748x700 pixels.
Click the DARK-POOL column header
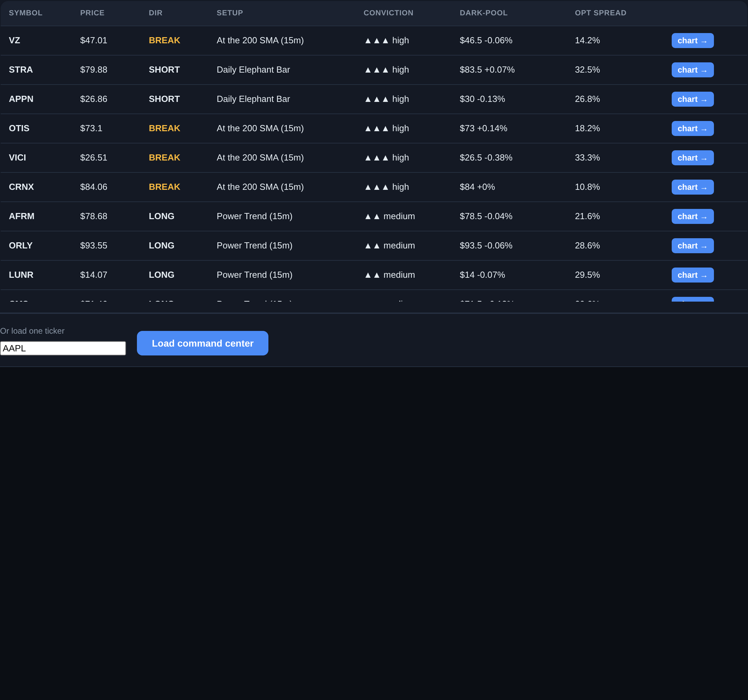483,13
